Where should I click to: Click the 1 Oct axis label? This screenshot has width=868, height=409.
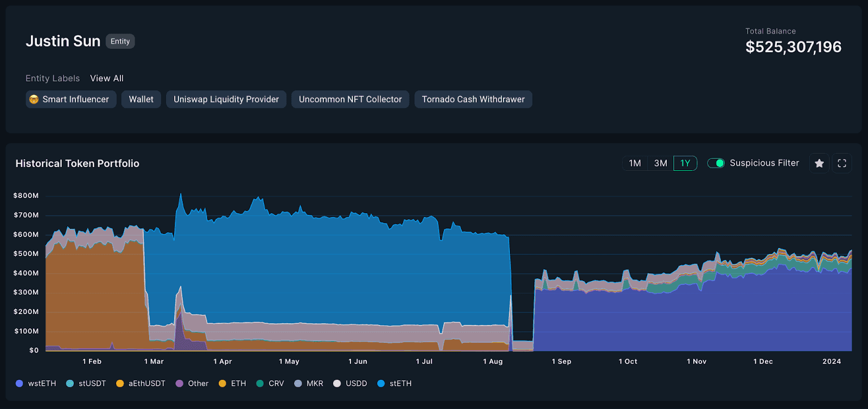tap(628, 361)
